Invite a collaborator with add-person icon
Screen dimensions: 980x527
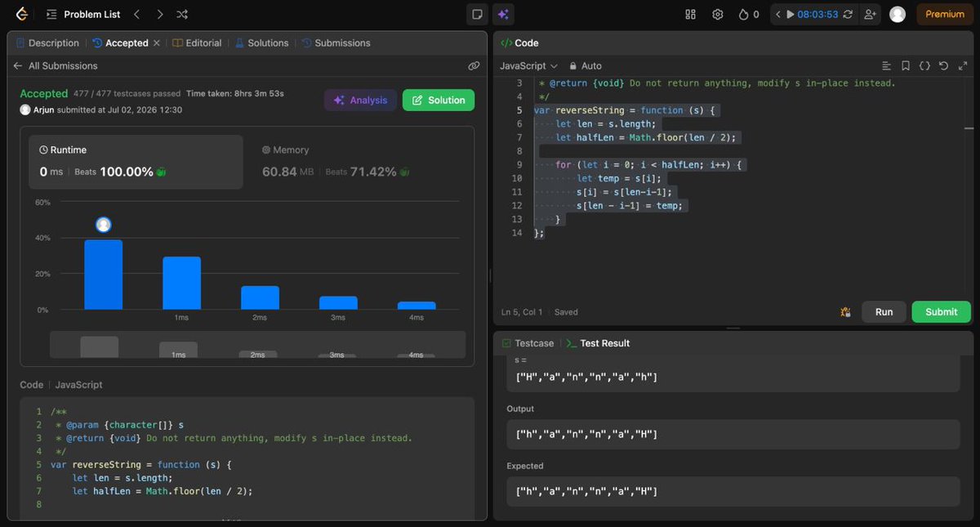click(869, 14)
